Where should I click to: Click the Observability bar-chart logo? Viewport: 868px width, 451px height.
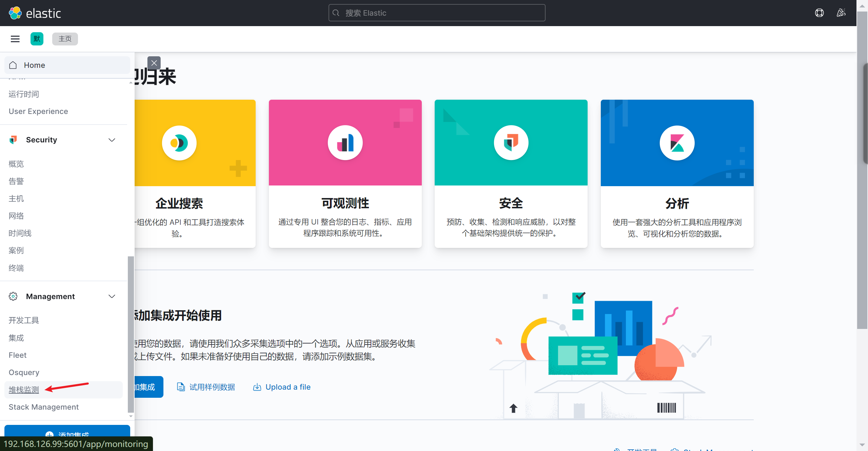(x=345, y=143)
